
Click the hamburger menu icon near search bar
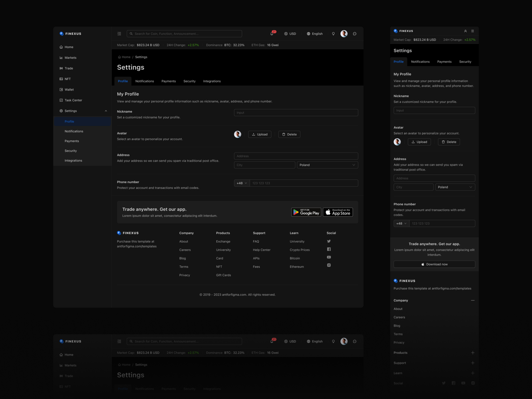point(119,34)
